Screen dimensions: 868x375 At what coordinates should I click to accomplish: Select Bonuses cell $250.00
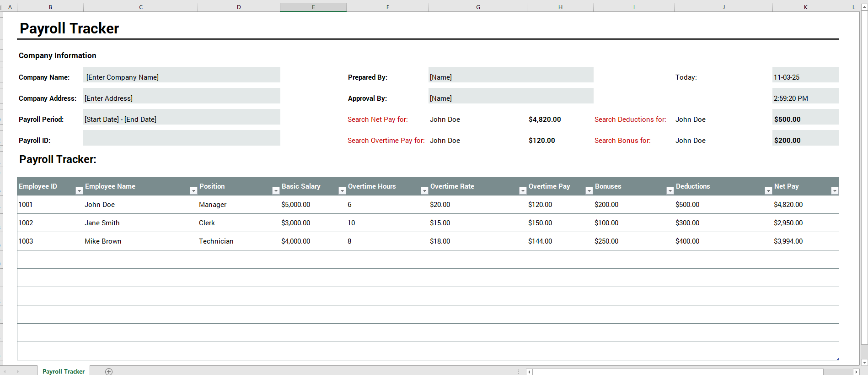click(634, 241)
